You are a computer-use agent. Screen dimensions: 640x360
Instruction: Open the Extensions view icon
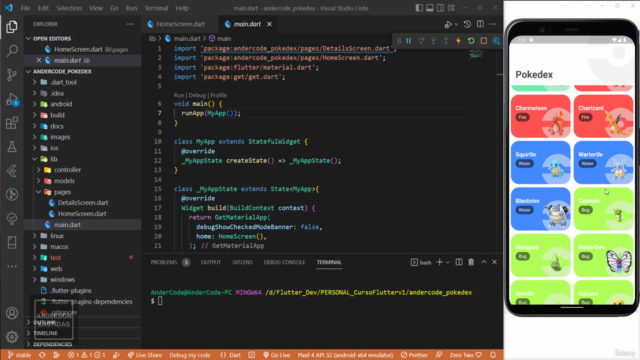12,123
